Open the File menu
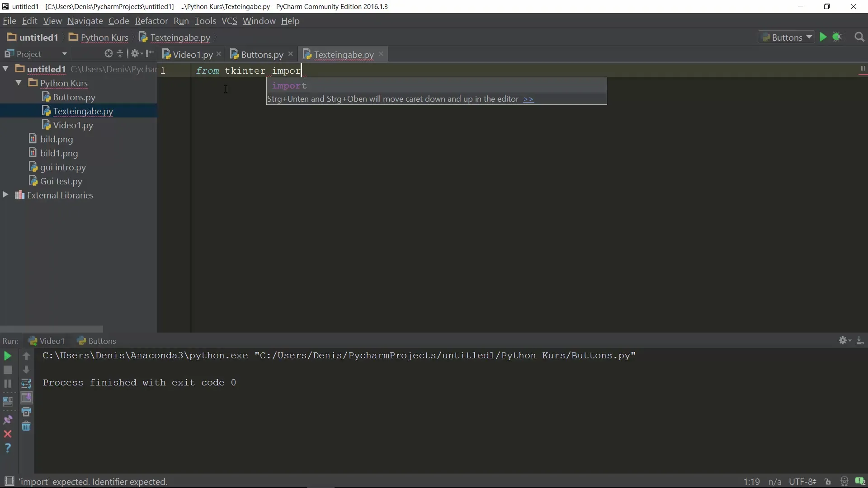The image size is (868, 488). (9, 21)
